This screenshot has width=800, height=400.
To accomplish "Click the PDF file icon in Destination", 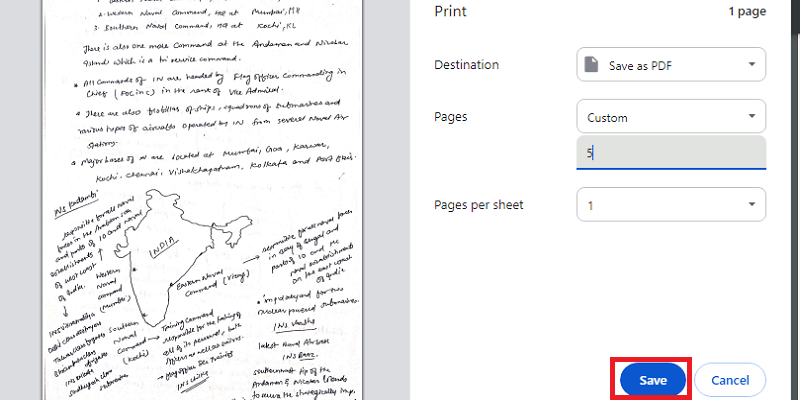I will click(x=591, y=65).
